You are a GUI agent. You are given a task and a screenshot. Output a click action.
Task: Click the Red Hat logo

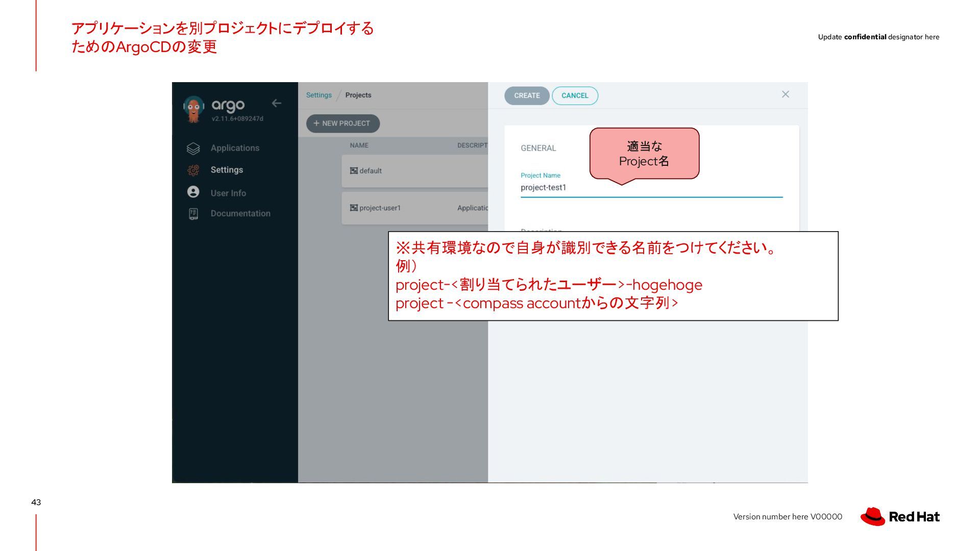[x=900, y=516]
